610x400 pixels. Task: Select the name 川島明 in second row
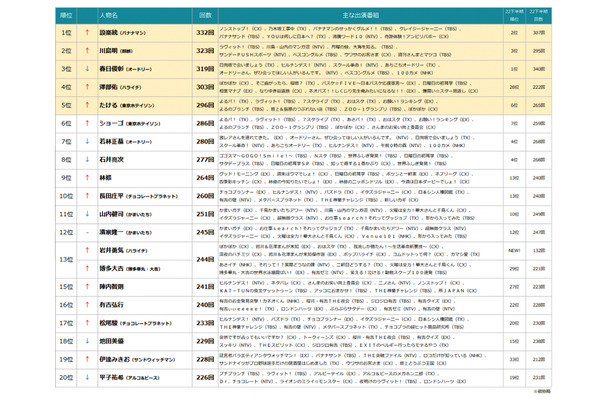tap(110, 51)
